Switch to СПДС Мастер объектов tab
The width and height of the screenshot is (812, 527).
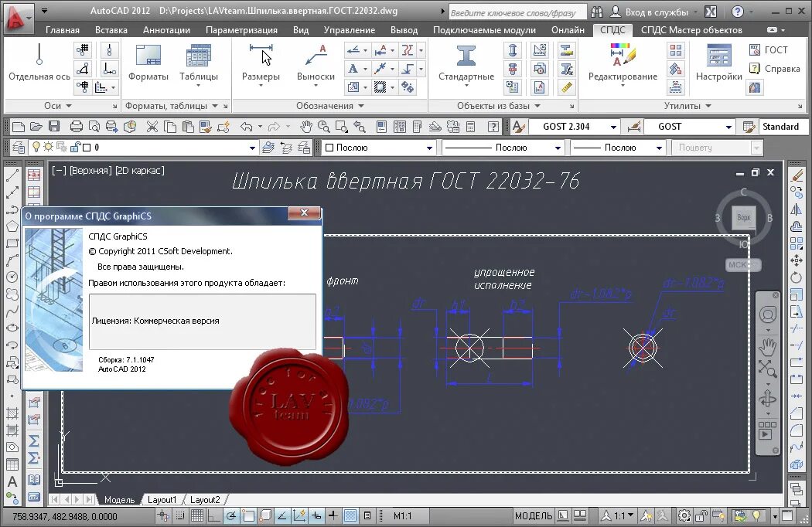[x=691, y=30]
